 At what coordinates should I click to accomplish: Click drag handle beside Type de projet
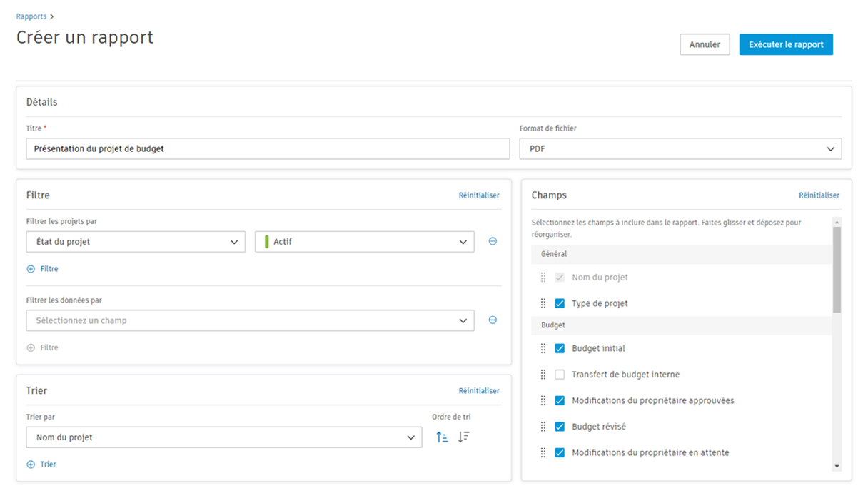click(543, 303)
